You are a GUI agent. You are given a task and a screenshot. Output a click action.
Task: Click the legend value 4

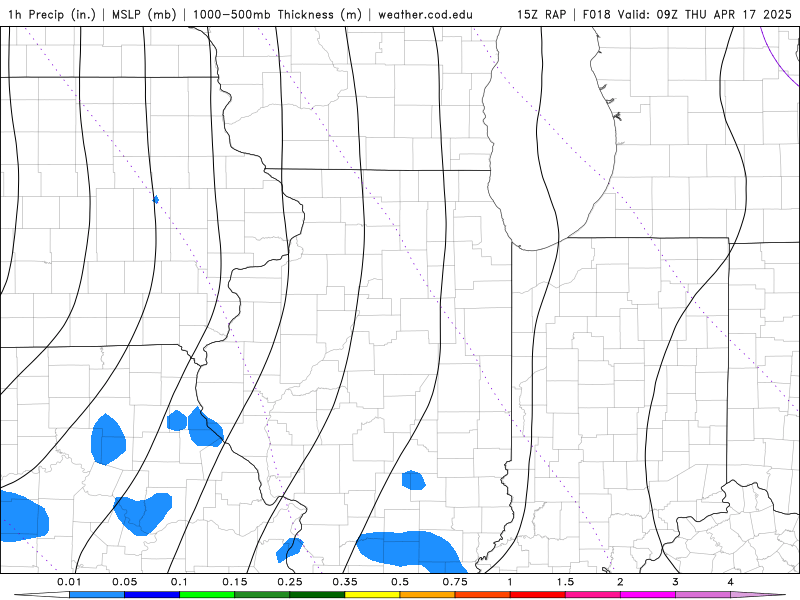click(731, 582)
